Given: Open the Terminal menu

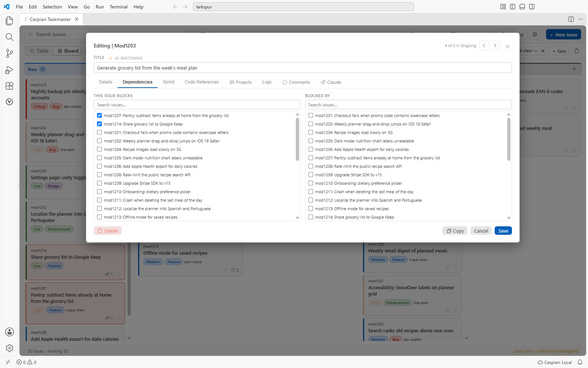Looking at the screenshot, I should click(119, 7).
